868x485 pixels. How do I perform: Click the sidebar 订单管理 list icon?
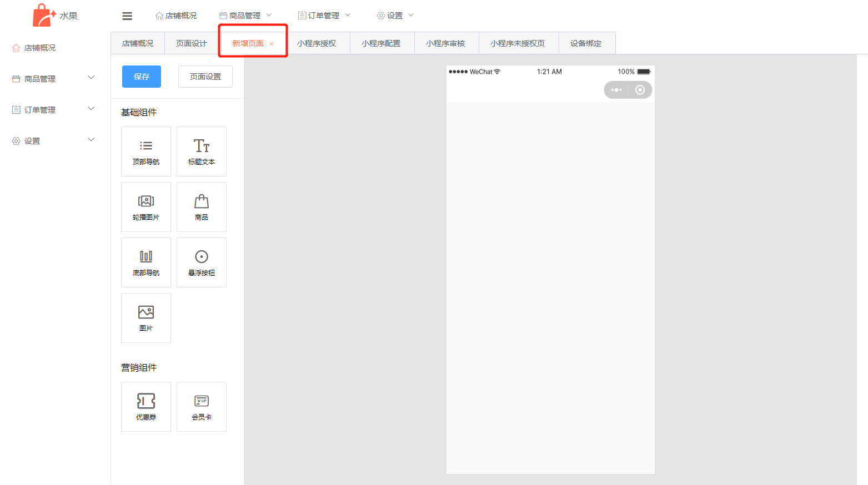point(16,110)
